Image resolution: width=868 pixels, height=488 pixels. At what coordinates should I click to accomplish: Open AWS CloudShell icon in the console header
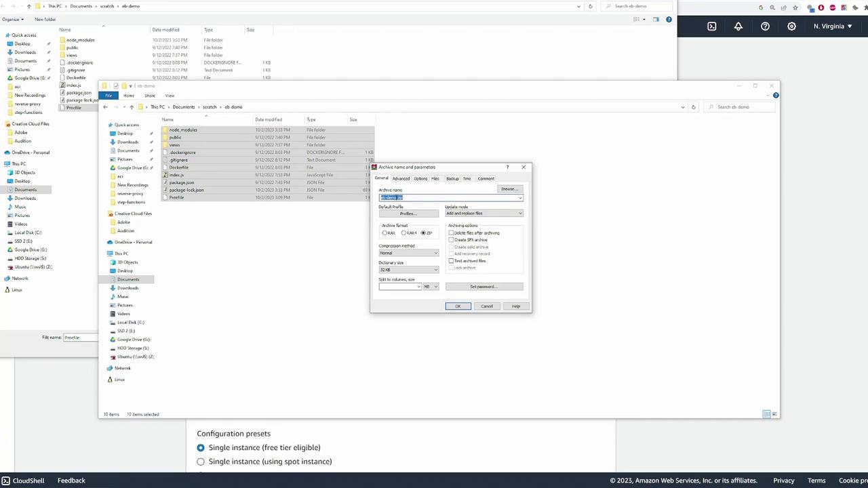(711, 26)
